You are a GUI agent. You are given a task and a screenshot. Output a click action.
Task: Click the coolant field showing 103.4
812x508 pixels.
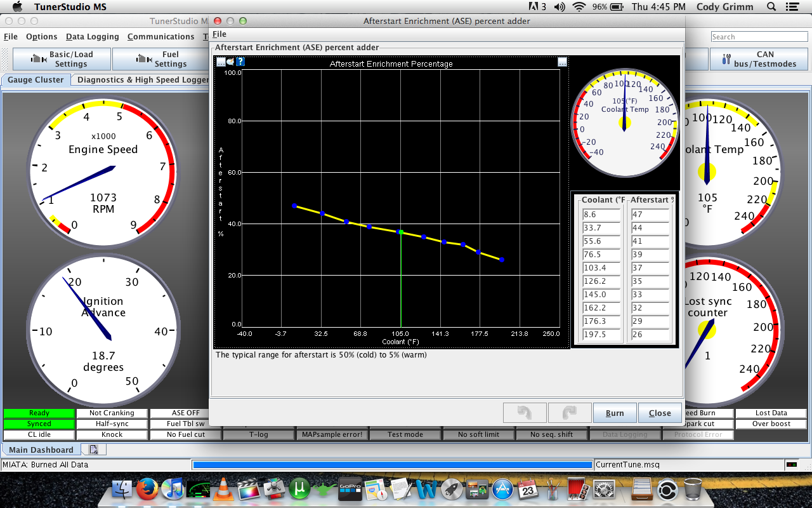[x=601, y=268]
